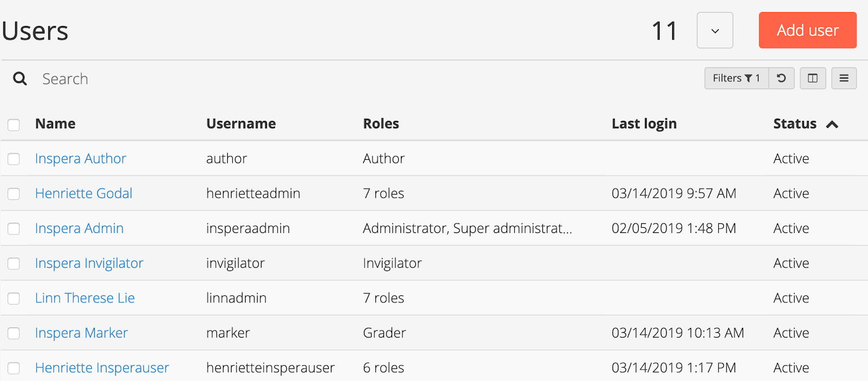Reset filters with the undo arrow icon
This screenshot has height=381, width=868.
(x=781, y=78)
